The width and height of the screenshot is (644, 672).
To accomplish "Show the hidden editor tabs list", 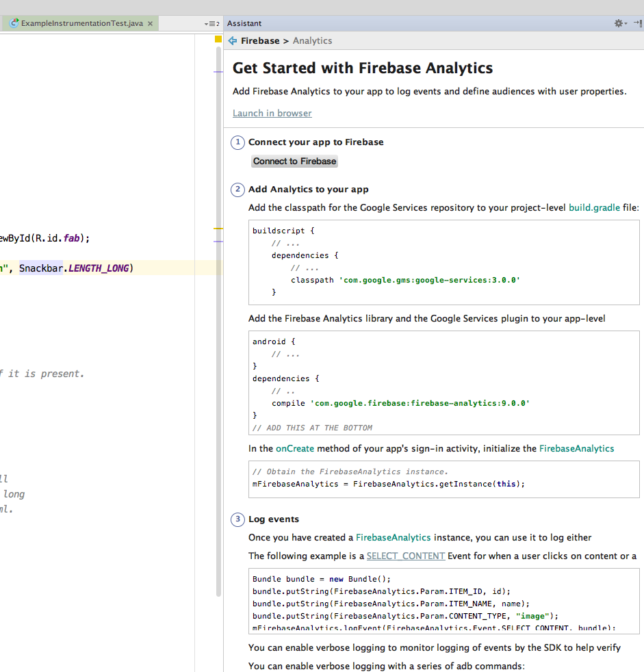I will [x=211, y=23].
